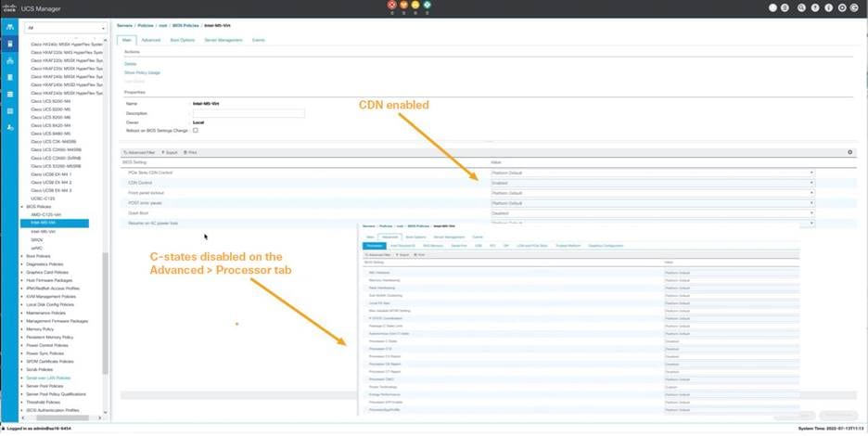Select the usNIC BIOS policy
The height and width of the screenshot is (436, 868).
pyautogui.click(x=36, y=248)
